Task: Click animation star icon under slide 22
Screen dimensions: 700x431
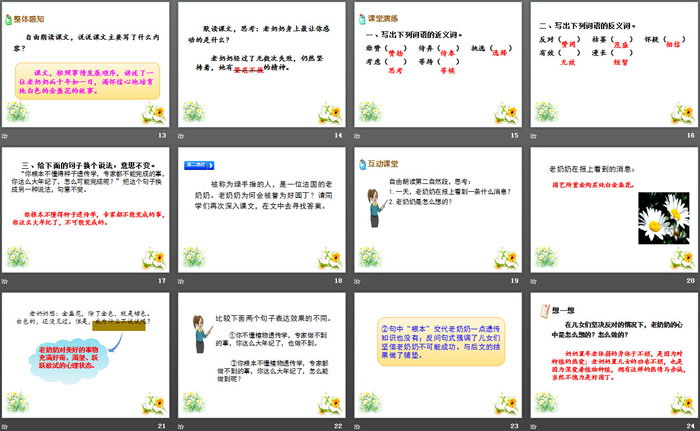Action: [x=181, y=427]
